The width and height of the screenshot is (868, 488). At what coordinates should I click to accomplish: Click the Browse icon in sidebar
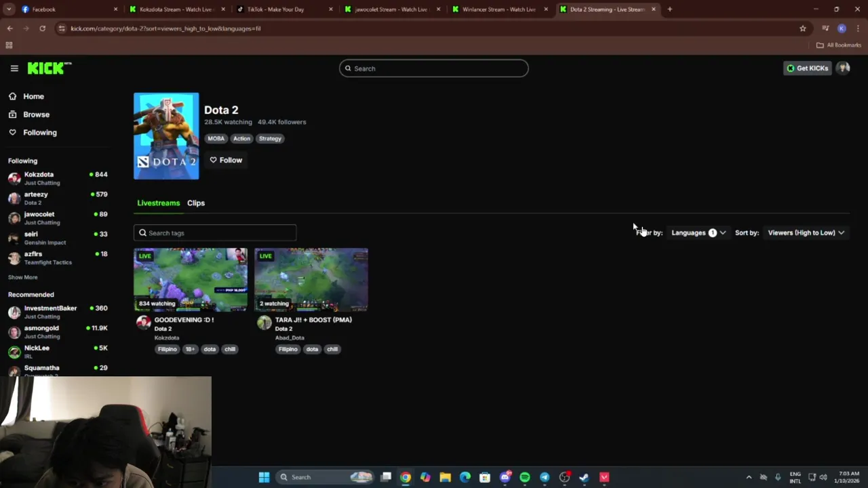pos(12,115)
